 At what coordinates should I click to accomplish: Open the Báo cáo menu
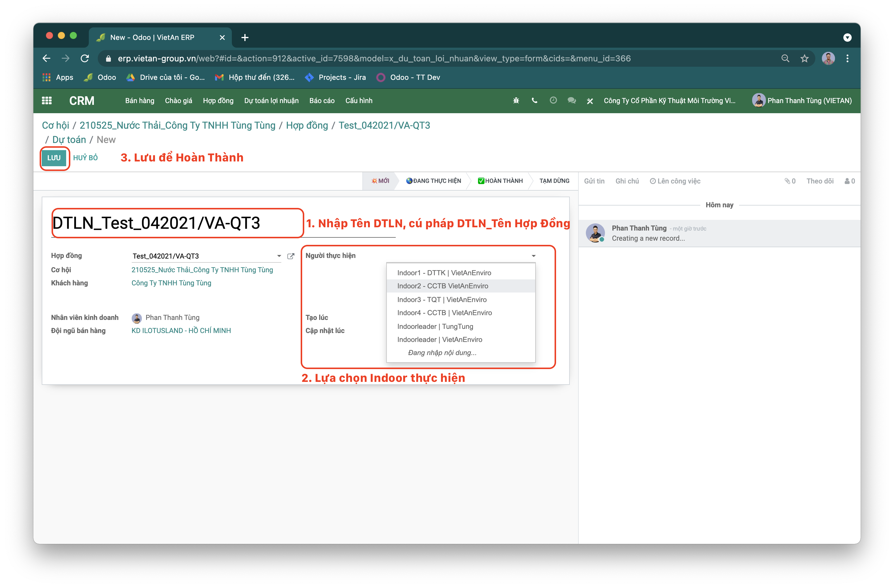pyautogui.click(x=322, y=101)
